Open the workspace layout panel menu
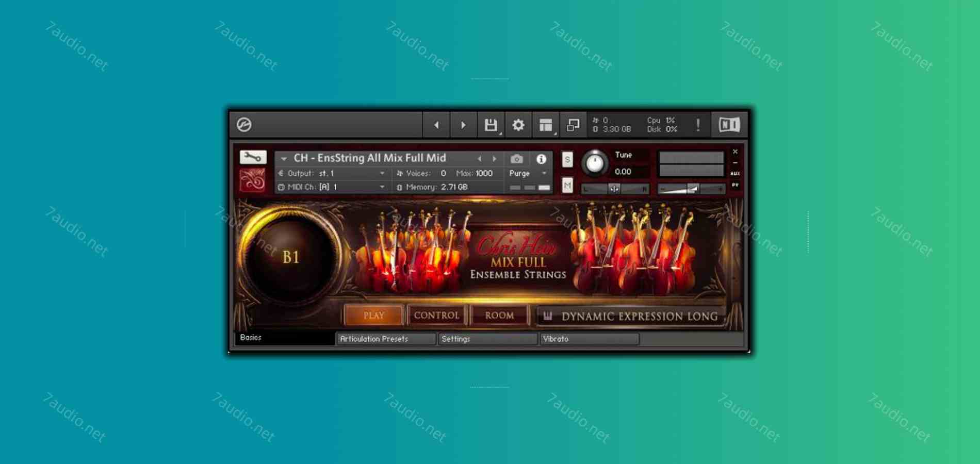Viewport: 980px width, 464px height. pos(546,125)
